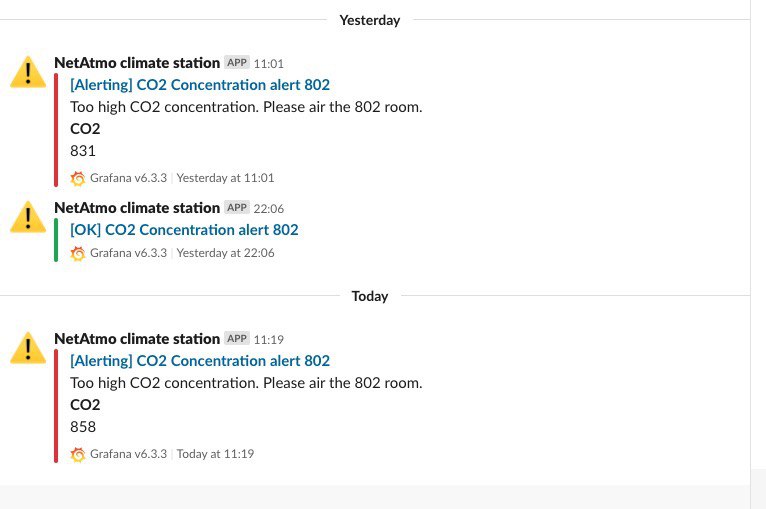The image size is (766, 509).
Task: Click the APP badge next to 11:19
Action: pyautogui.click(x=237, y=339)
